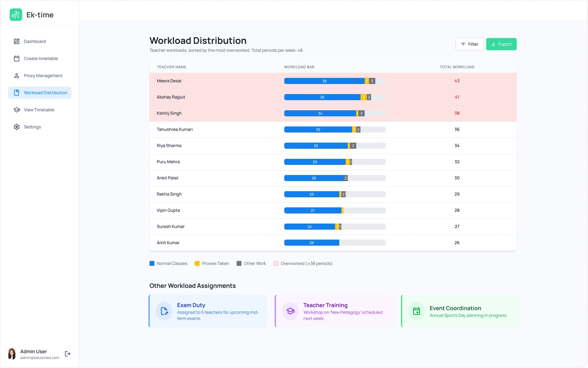Click the filter lines icon in Filter button
Screen dimensions: 588x368
click(x=463, y=44)
